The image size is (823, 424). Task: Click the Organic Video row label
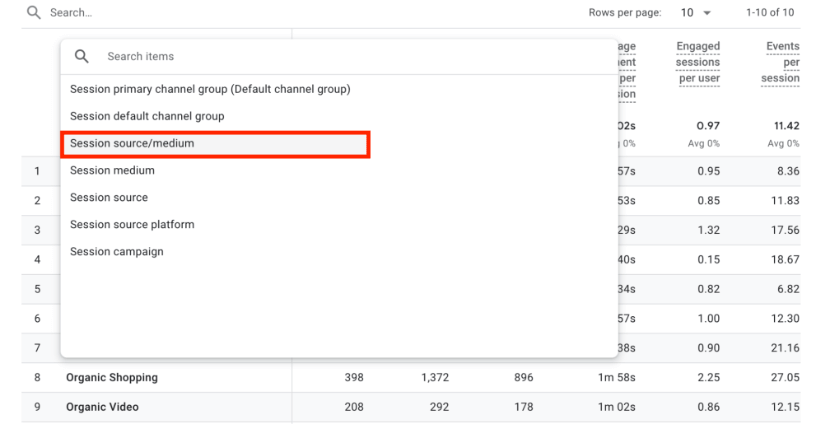point(102,407)
